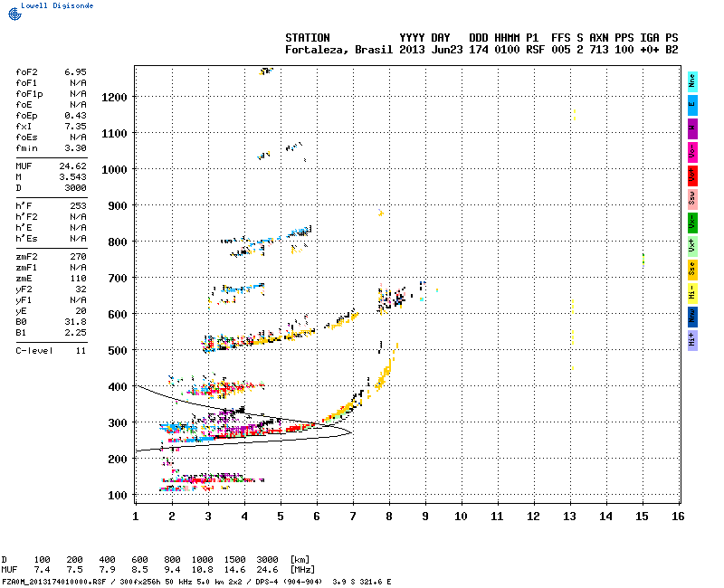Click the foEs parameter label
Viewport: 724px width, 588px height.
coord(26,138)
